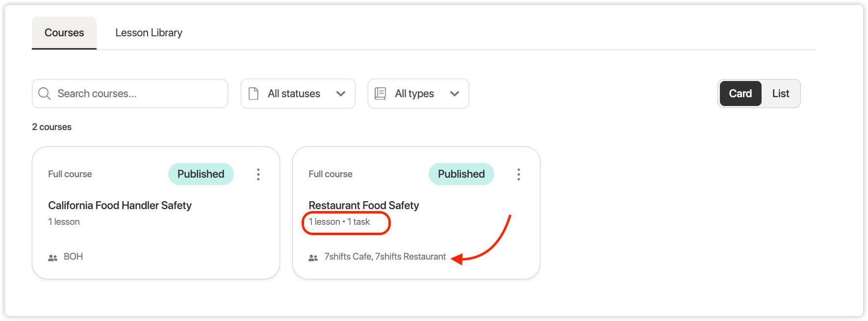Select the Courses tab
The height and width of the screenshot is (321, 868).
pyautogui.click(x=64, y=33)
